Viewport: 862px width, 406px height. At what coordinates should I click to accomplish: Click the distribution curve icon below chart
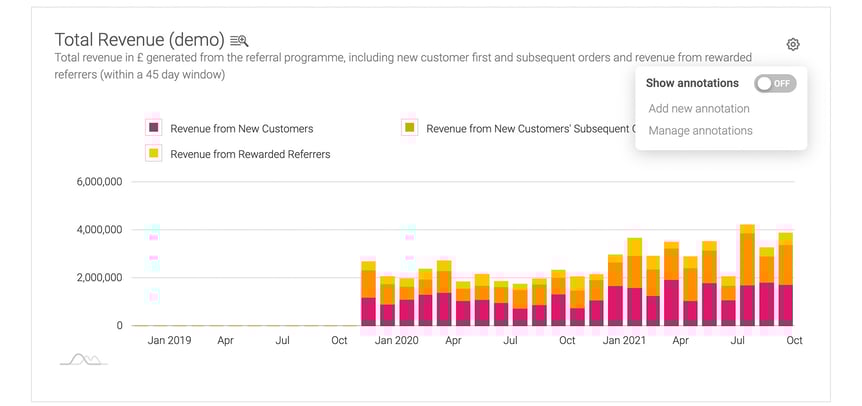coord(84,359)
